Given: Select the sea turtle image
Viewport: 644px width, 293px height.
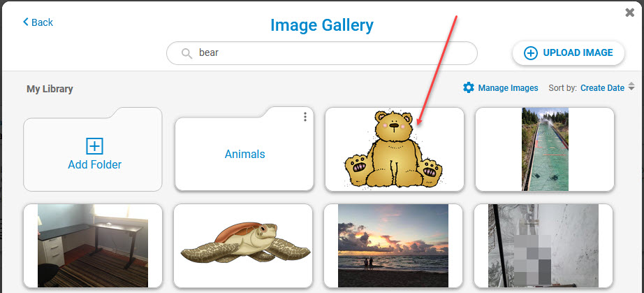Looking at the screenshot, I should tap(242, 245).
